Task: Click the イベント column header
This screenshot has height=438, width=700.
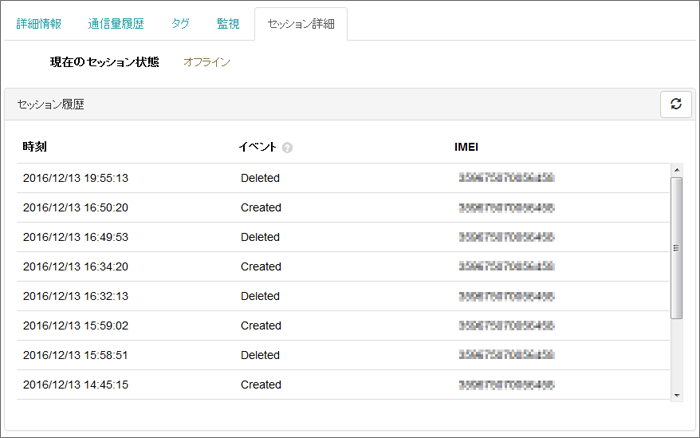Action: (x=258, y=146)
